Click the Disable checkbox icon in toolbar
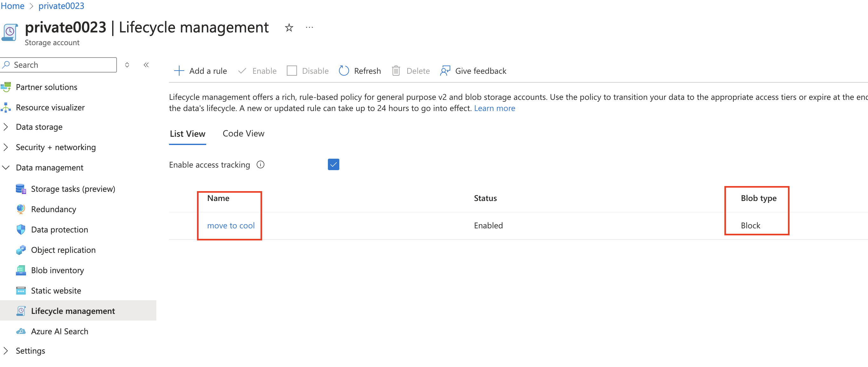The image size is (868, 367). (x=292, y=71)
